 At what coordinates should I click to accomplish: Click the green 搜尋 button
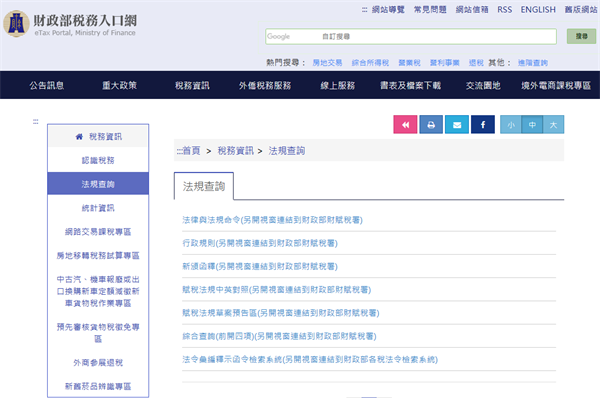pos(581,36)
